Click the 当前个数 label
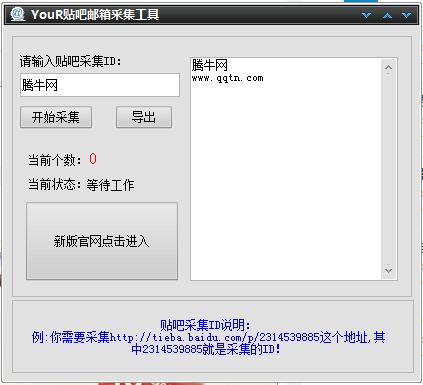Image resolution: width=423 pixels, height=385 pixels. pos(55,160)
